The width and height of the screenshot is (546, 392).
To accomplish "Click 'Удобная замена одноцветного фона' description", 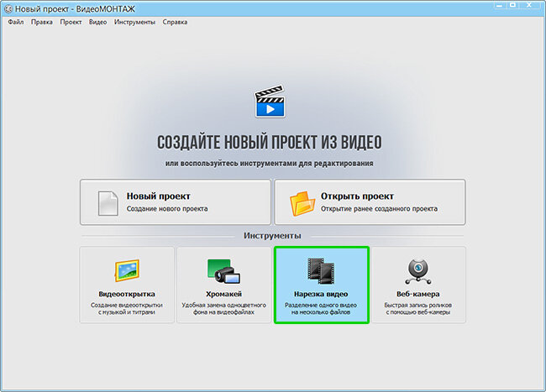I will tap(224, 309).
